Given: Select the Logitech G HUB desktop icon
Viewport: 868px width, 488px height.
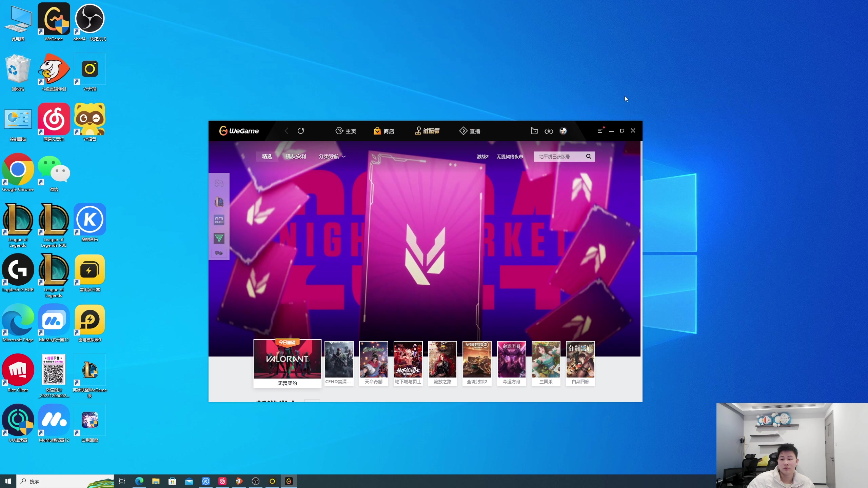Looking at the screenshot, I should (x=18, y=273).
